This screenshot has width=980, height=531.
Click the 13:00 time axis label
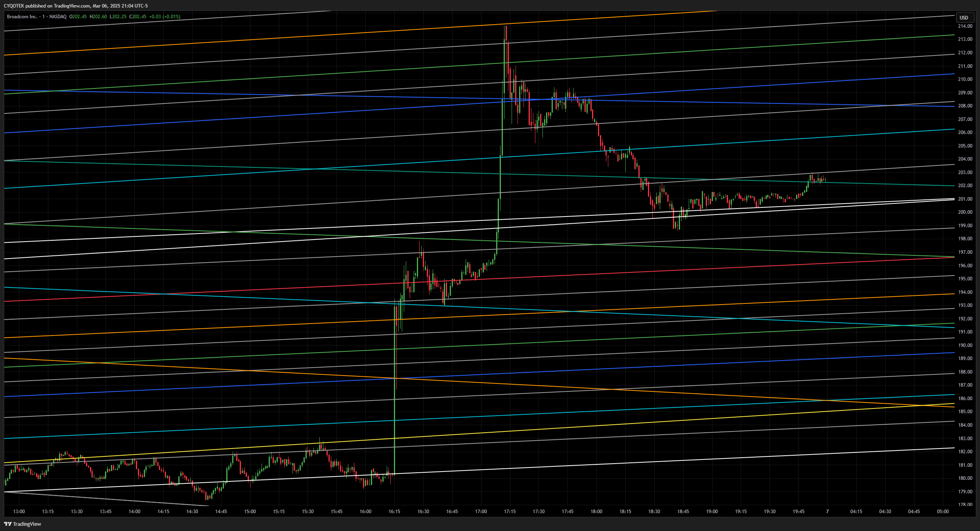(19, 512)
